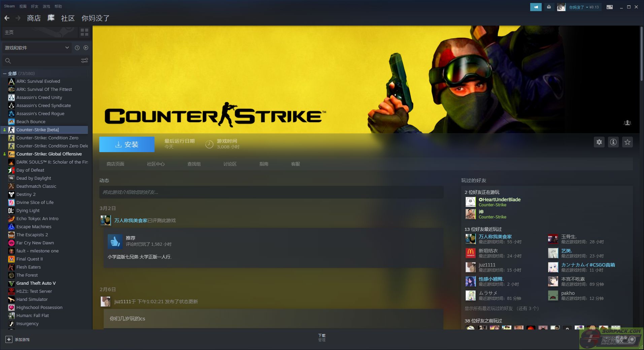
Task: Click the main page vertical scrollbar
Action: [641, 54]
